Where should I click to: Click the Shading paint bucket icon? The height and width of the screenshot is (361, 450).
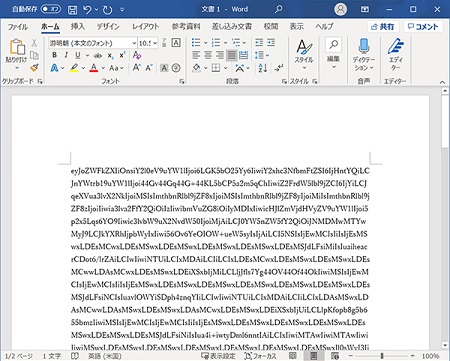pos(196,68)
